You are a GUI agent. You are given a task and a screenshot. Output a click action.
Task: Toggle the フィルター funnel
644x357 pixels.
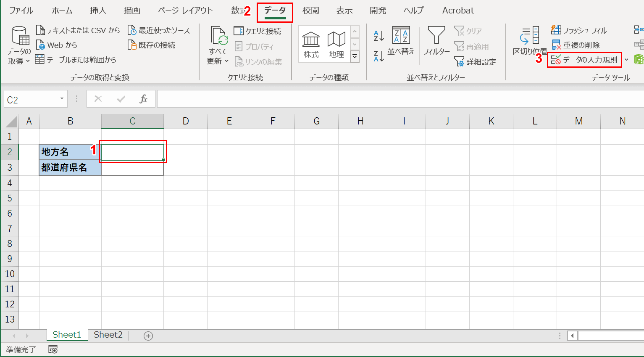coord(436,41)
